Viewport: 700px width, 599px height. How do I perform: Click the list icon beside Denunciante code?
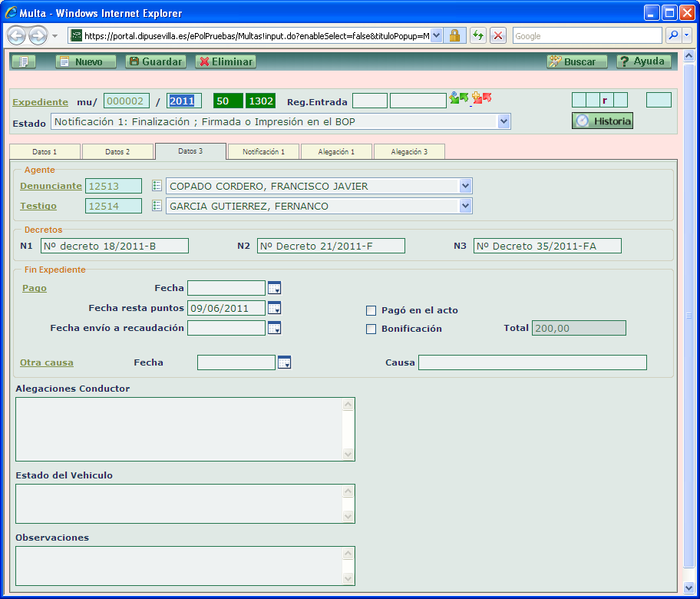coord(157,186)
